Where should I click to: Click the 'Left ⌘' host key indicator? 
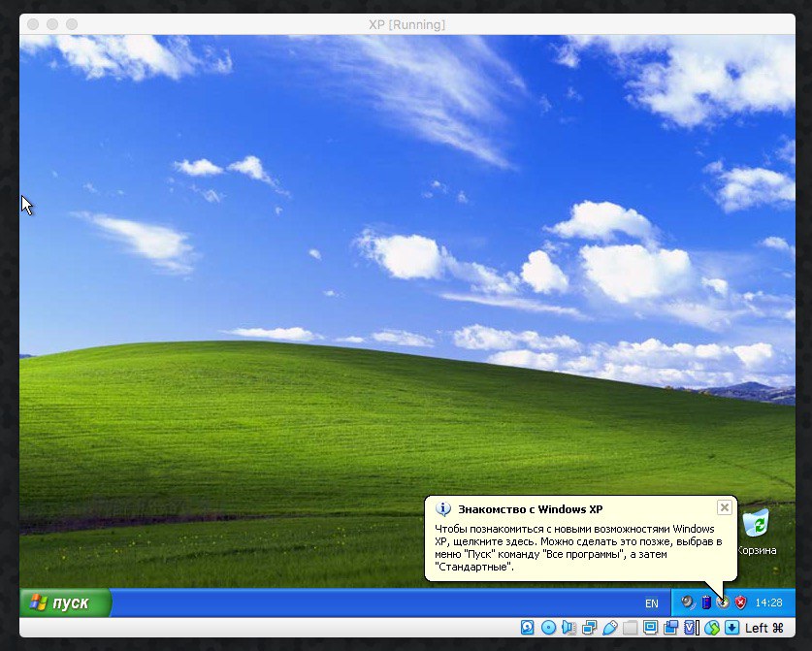763,629
